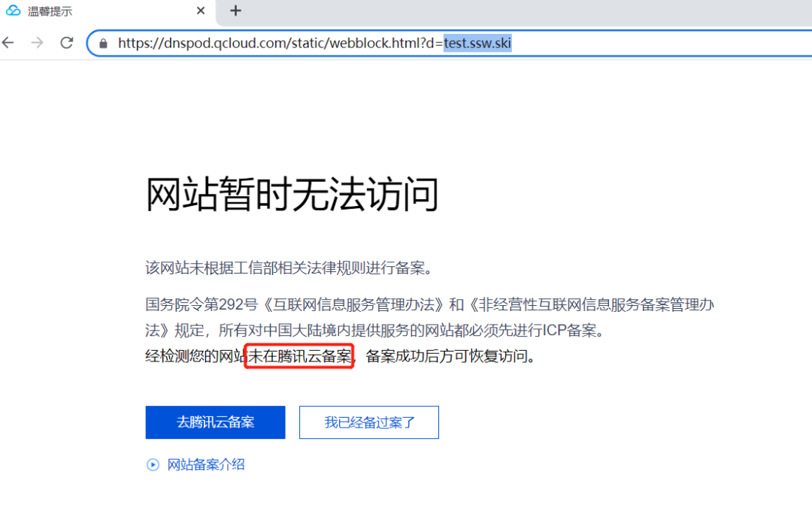Click the address bar URL field
This screenshot has width=812, height=514.
[450, 43]
